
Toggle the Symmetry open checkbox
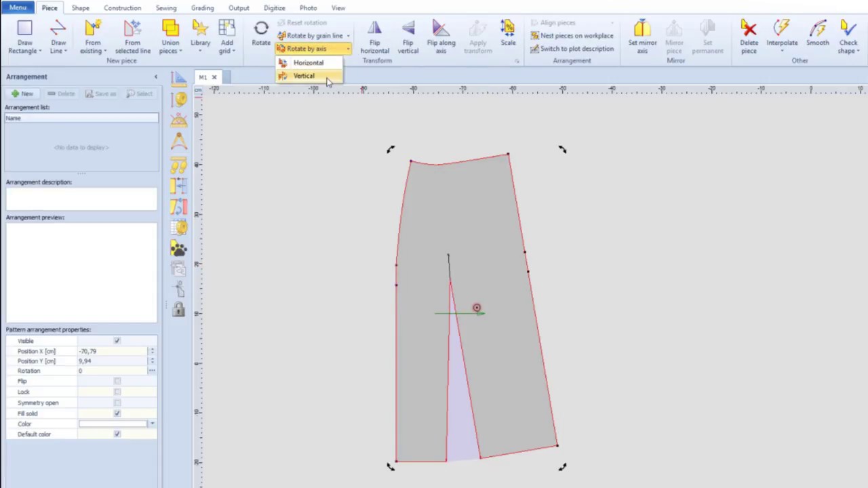(117, 403)
